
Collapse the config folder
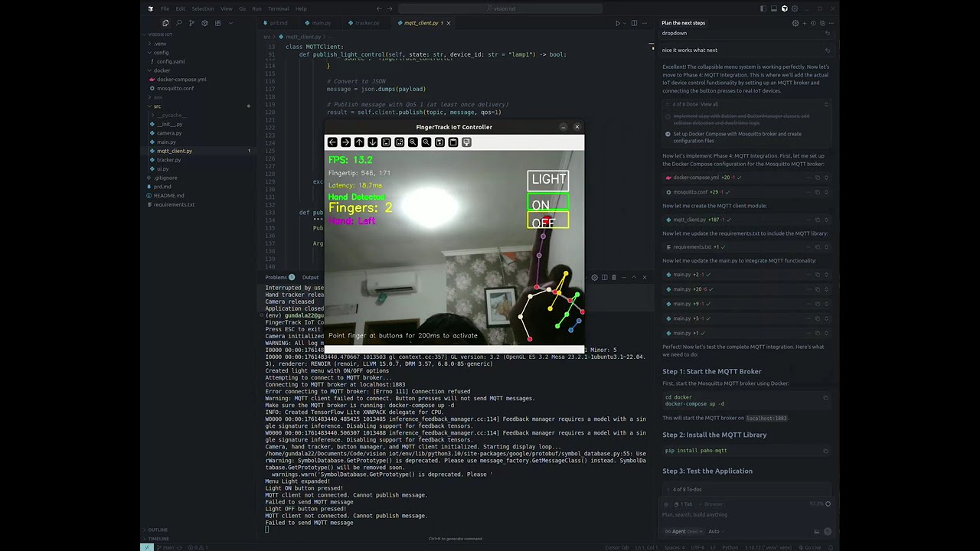click(x=161, y=53)
